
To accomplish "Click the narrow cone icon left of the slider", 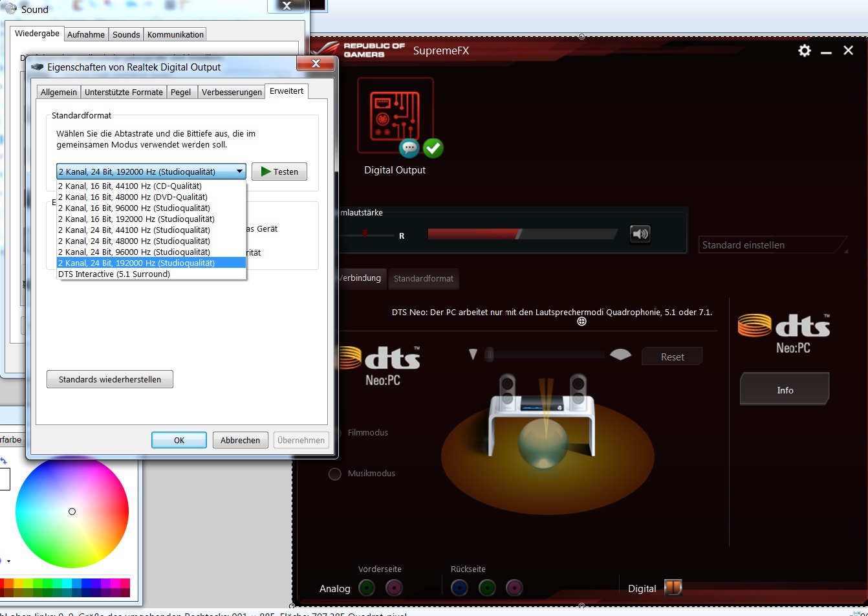I will pos(473,354).
